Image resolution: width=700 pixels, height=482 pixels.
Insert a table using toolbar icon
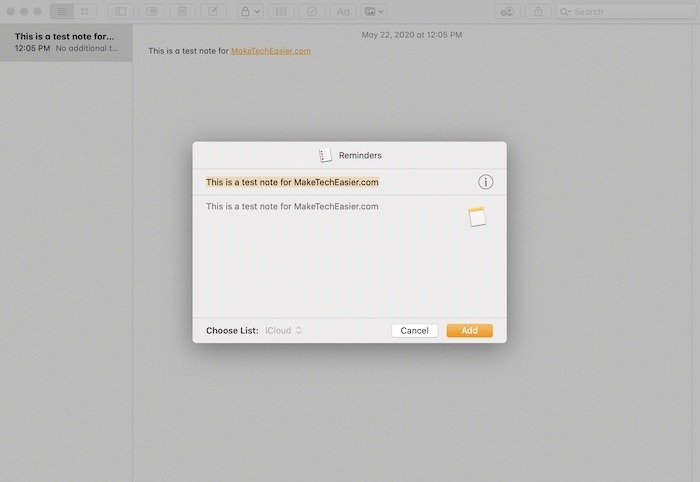(x=281, y=12)
